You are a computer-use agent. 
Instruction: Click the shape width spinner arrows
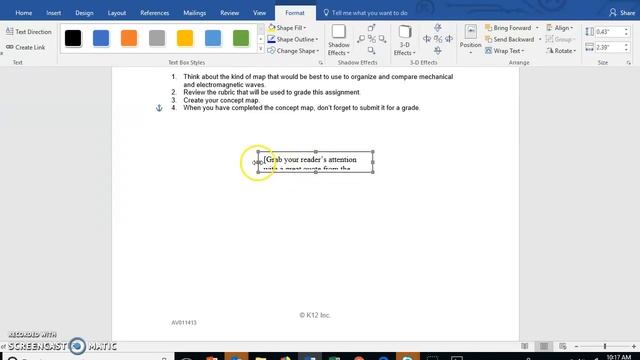coord(626,47)
